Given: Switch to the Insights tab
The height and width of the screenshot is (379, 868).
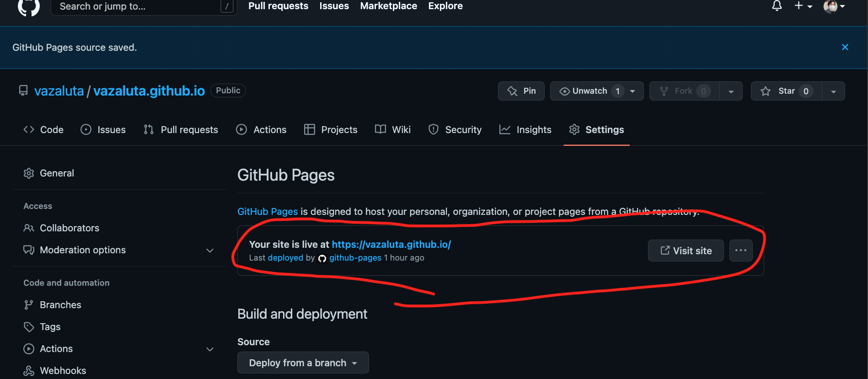Looking at the screenshot, I should pos(525,130).
